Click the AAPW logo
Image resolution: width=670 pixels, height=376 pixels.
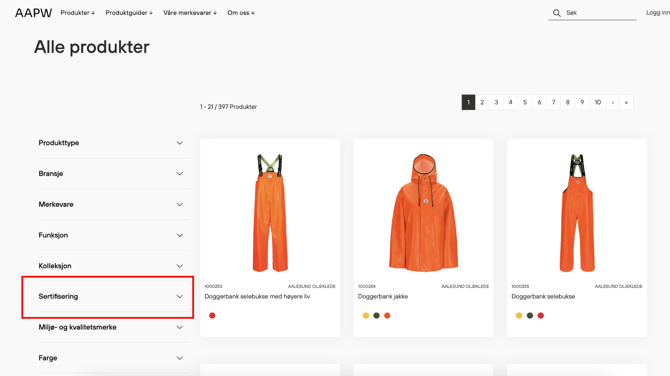(x=33, y=13)
